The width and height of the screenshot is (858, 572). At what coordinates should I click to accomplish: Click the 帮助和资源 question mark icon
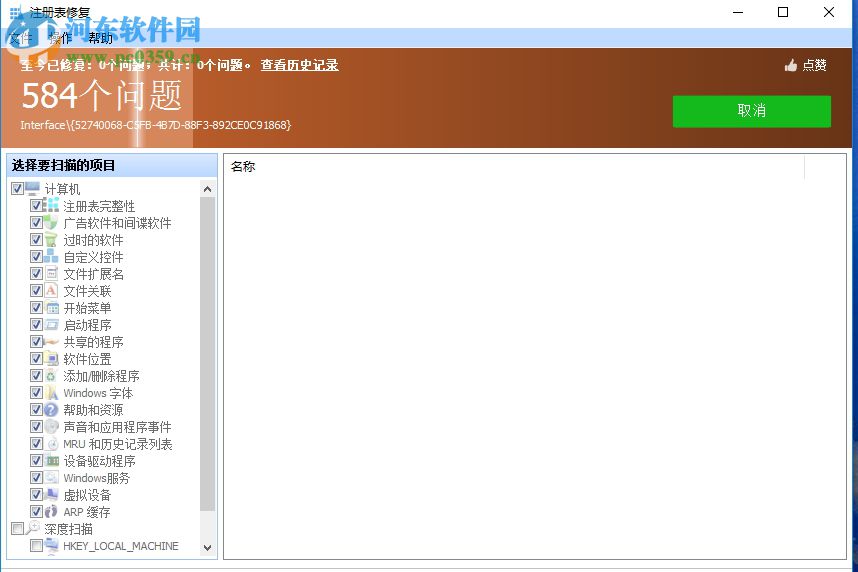(51, 410)
